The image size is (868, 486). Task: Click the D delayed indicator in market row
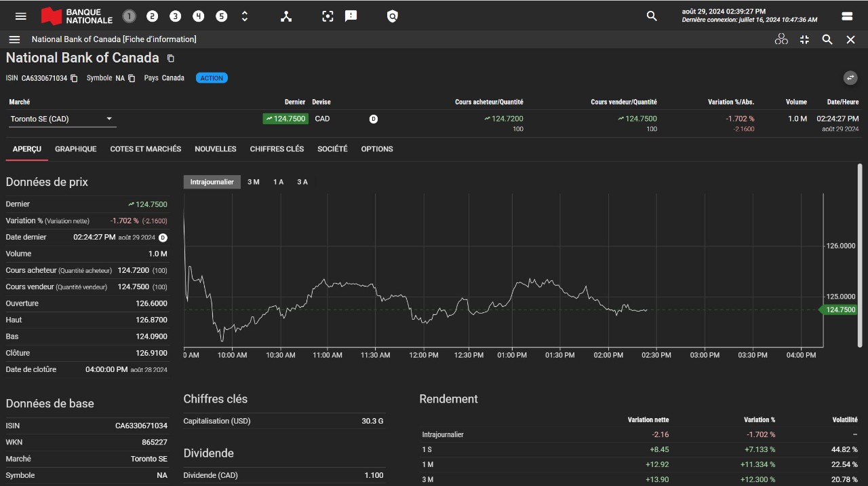tap(373, 119)
